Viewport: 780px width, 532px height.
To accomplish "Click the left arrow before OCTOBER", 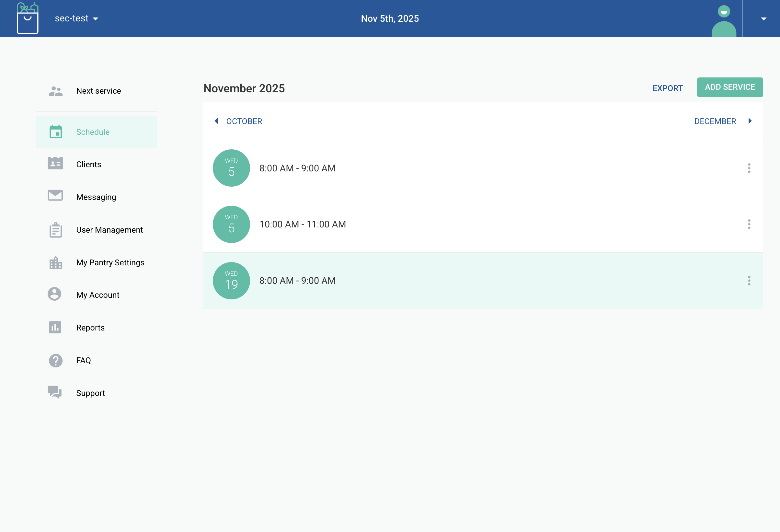I will click(216, 121).
